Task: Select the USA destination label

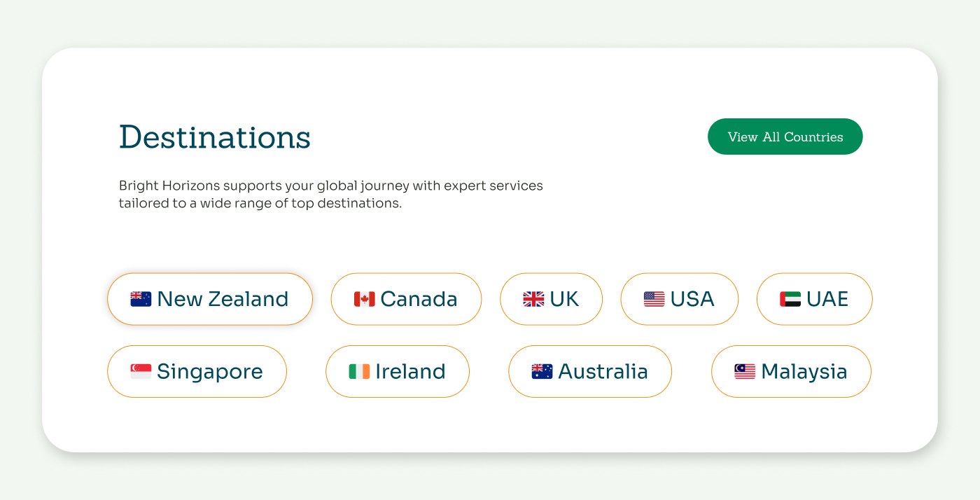Action: (692, 299)
